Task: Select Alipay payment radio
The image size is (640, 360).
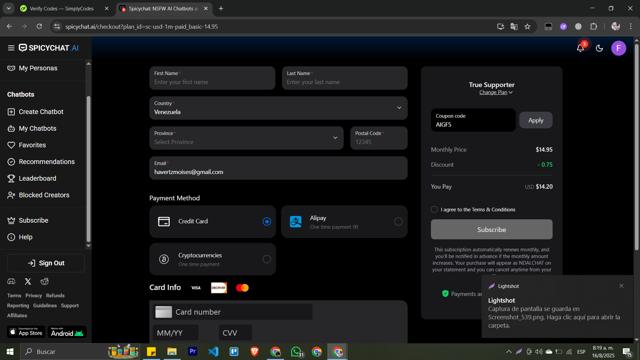Action: 398,222
